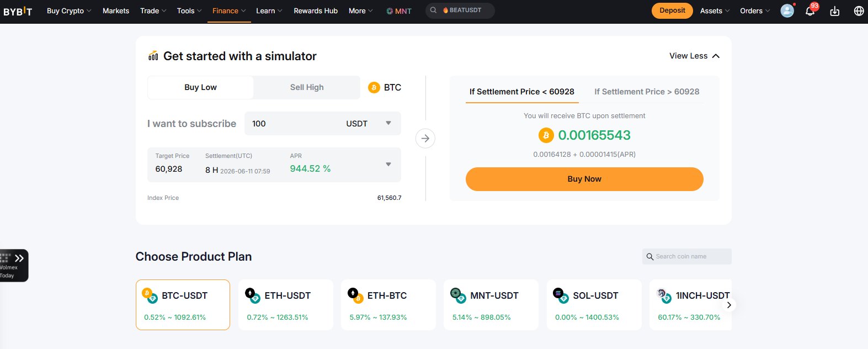The width and height of the screenshot is (868, 349).
Task: Open the MNT promo link
Action: pos(399,10)
